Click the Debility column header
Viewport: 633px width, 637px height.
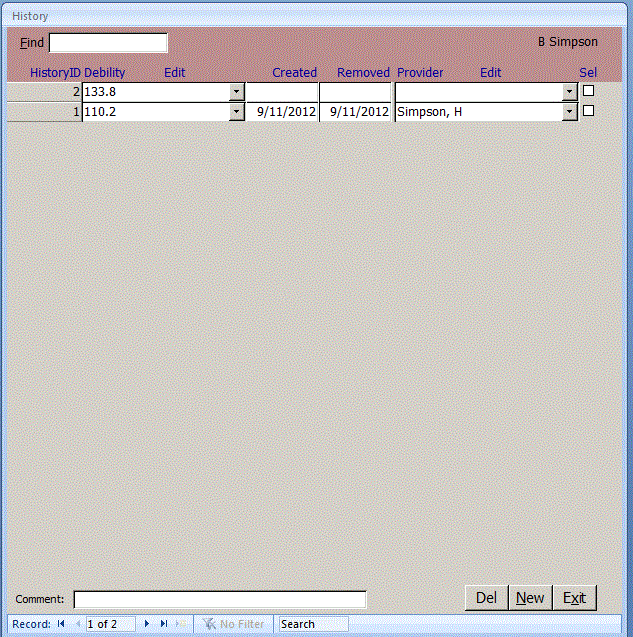pos(104,73)
